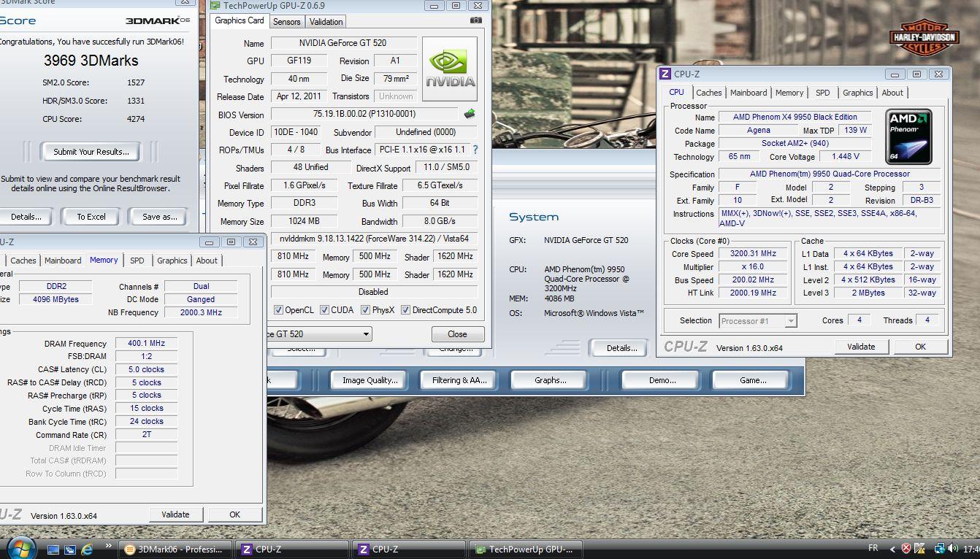Open About tab in right CPU-Z window
Viewport: 980px width, 559px height.
pyautogui.click(x=892, y=93)
